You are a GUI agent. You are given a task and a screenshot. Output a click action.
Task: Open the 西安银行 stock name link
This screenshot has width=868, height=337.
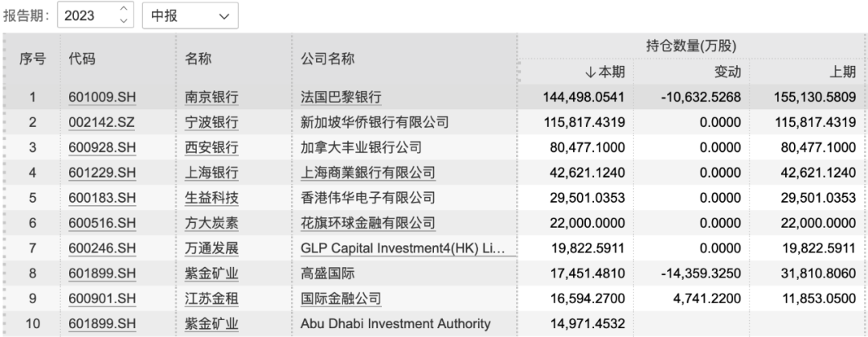pyautogui.click(x=211, y=148)
